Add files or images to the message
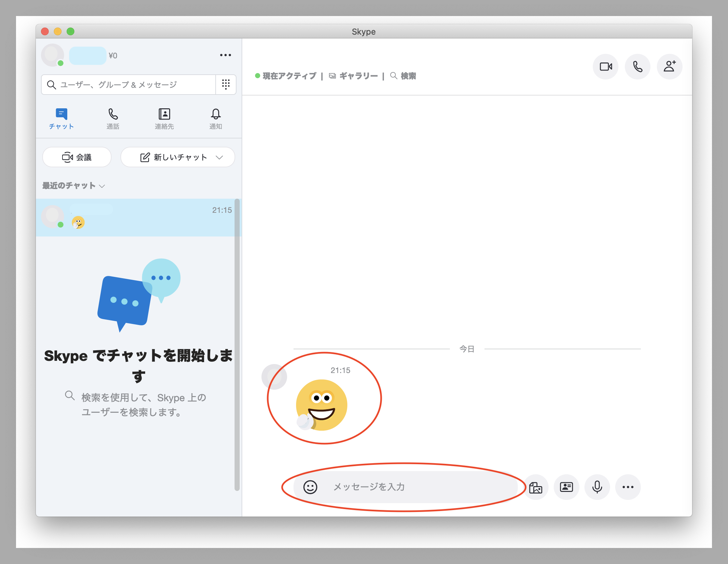This screenshot has height=564, width=728. point(536,487)
